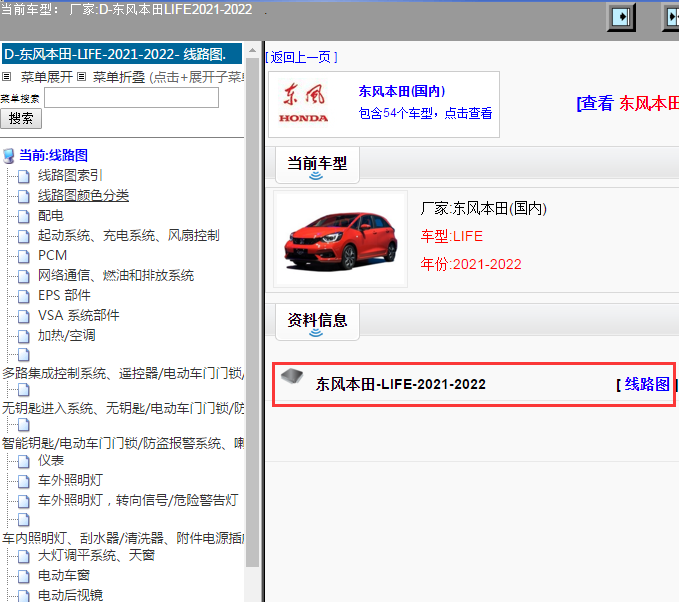Select the 资料信息 tab header
The image size is (679, 602).
coord(317,322)
